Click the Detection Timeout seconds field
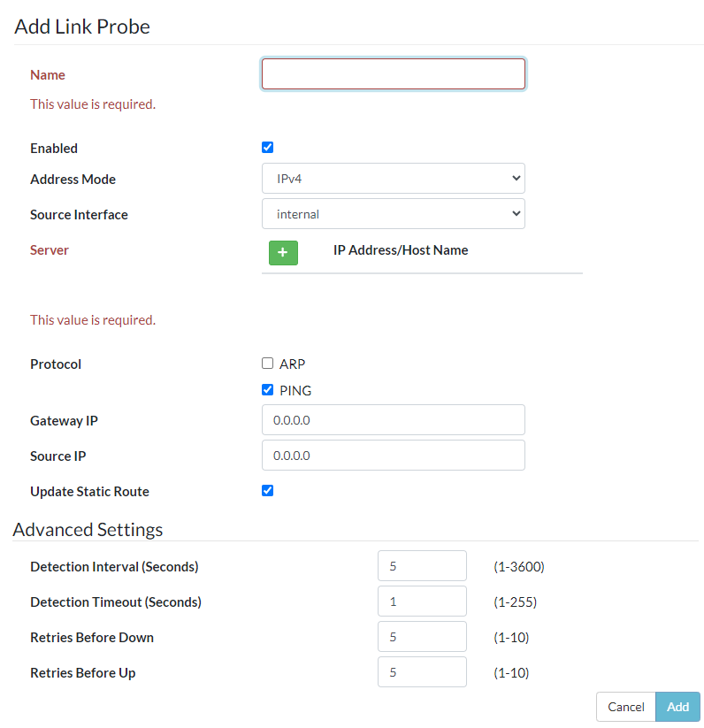The width and height of the screenshot is (704, 728). 421,602
